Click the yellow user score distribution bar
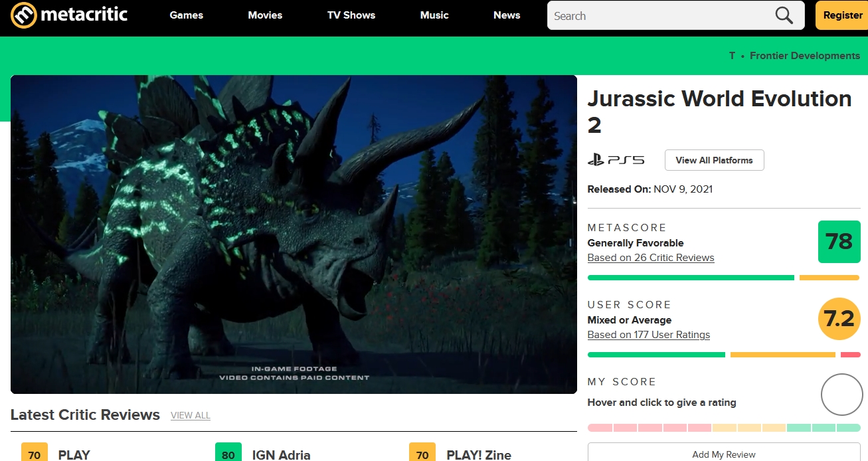The height and width of the screenshot is (461, 868). coord(783,355)
